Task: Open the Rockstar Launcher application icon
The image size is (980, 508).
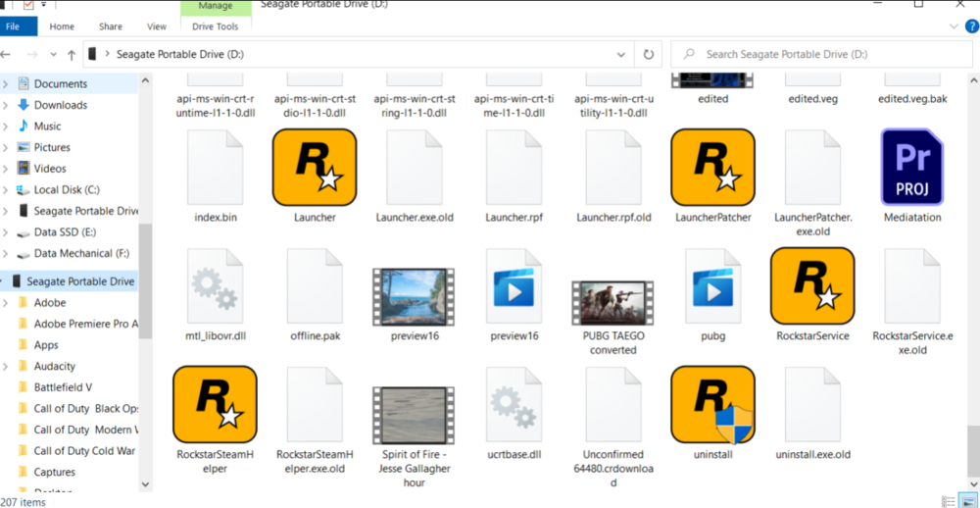Action: click(x=314, y=168)
